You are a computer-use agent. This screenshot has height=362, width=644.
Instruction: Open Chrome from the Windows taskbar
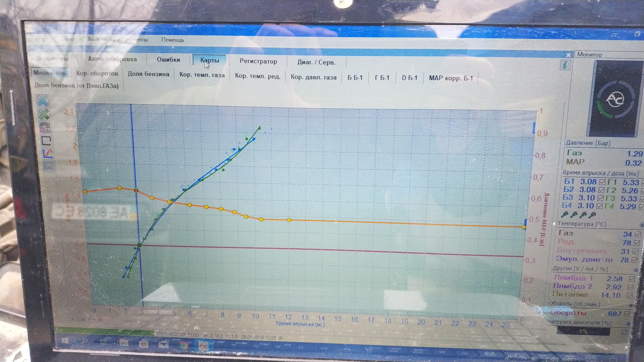click(183, 345)
